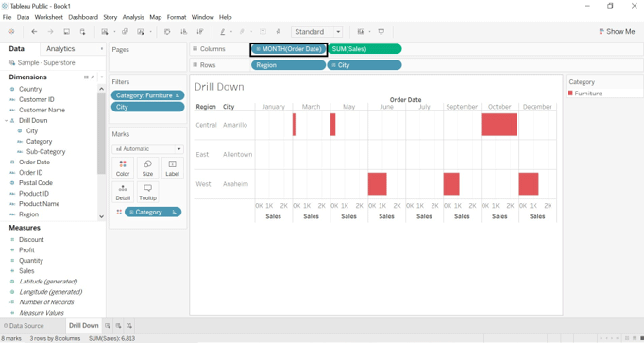Open dropdown arrow beside Highlight pen icon
Viewport: 644px width, 343px height.
click(x=231, y=32)
